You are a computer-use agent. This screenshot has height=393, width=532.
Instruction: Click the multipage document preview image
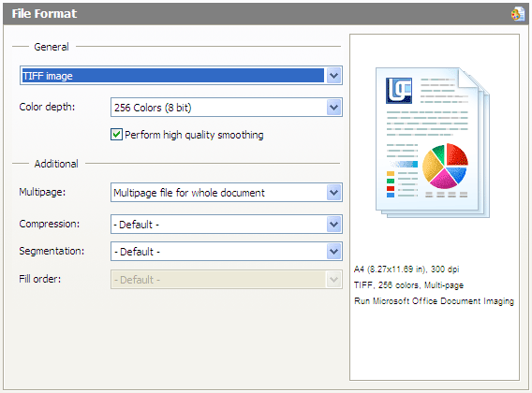[x=433, y=142]
